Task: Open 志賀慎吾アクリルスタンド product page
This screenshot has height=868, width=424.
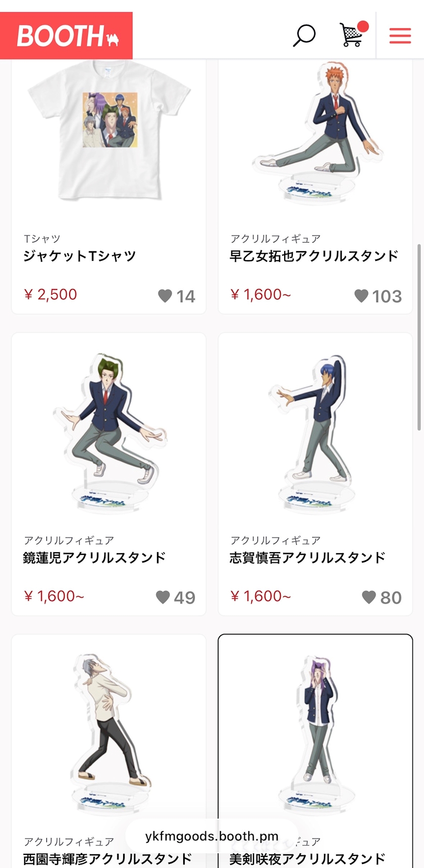Action: (307, 558)
